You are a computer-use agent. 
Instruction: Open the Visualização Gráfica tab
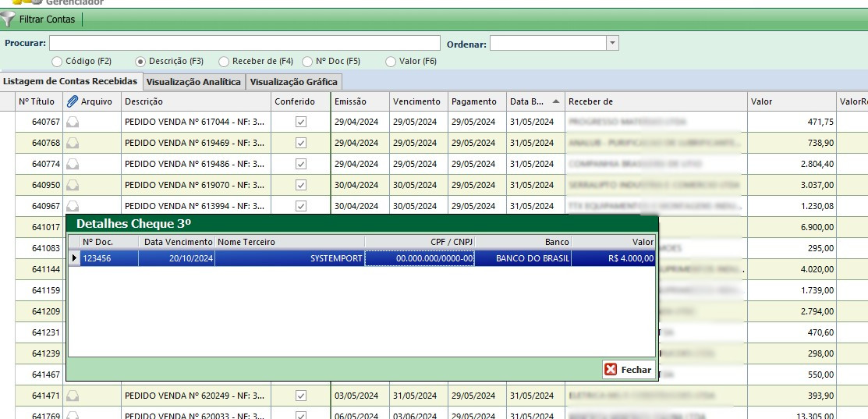click(x=294, y=82)
